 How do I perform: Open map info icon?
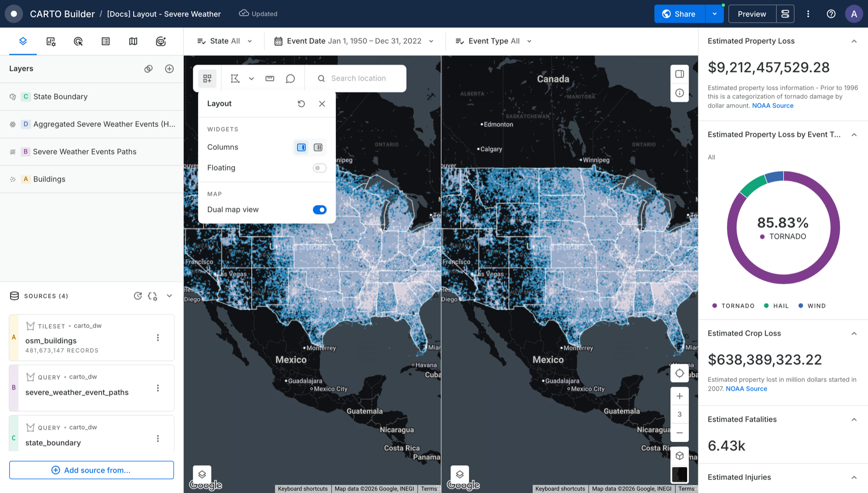pos(680,93)
